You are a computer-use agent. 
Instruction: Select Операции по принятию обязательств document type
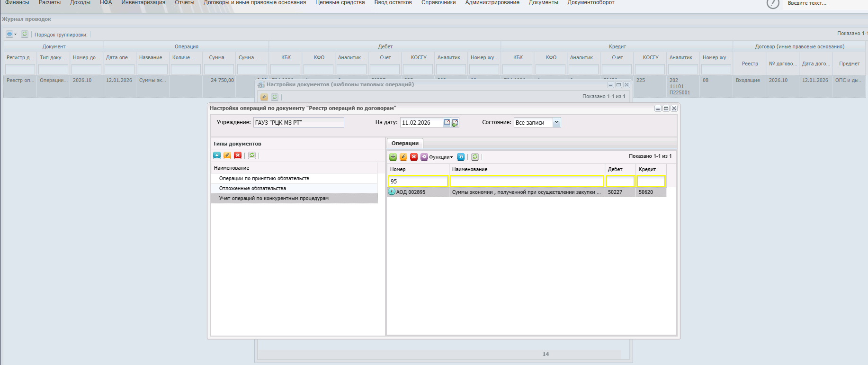[294, 178]
